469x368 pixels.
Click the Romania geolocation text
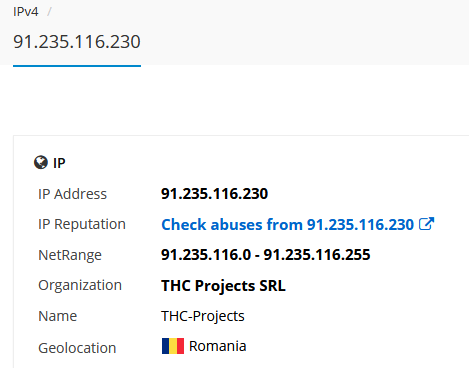217,346
